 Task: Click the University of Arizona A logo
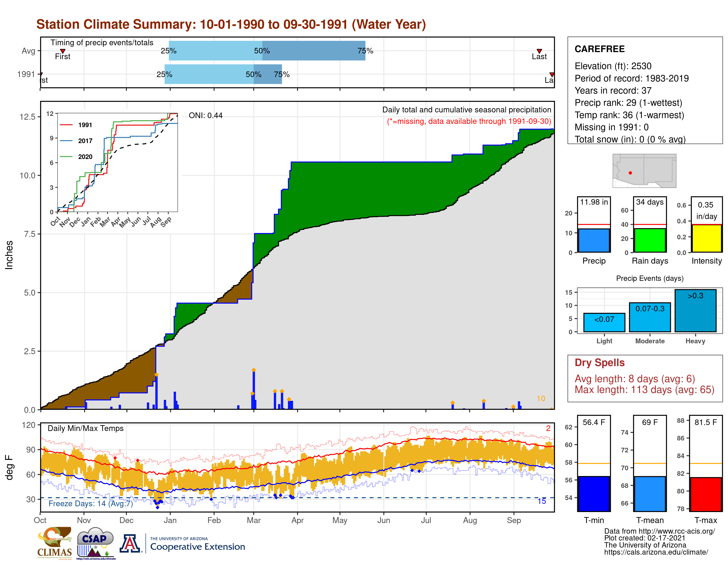click(x=130, y=543)
